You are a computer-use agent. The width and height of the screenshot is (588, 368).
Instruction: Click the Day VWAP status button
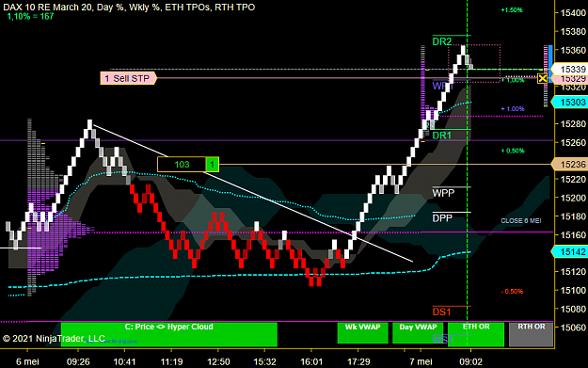pyautogui.click(x=418, y=333)
